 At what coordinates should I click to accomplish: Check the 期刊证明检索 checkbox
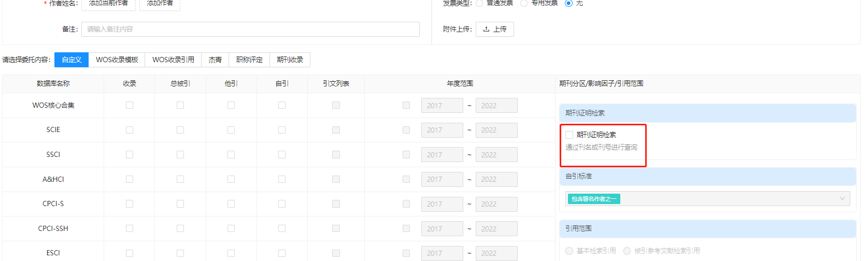coord(569,135)
